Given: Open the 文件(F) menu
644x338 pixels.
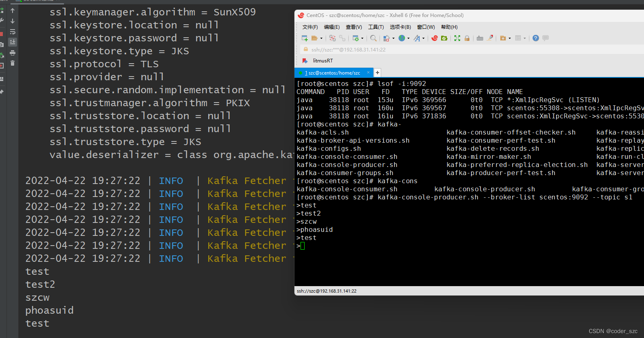Looking at the screenshot, I should 310,27.
